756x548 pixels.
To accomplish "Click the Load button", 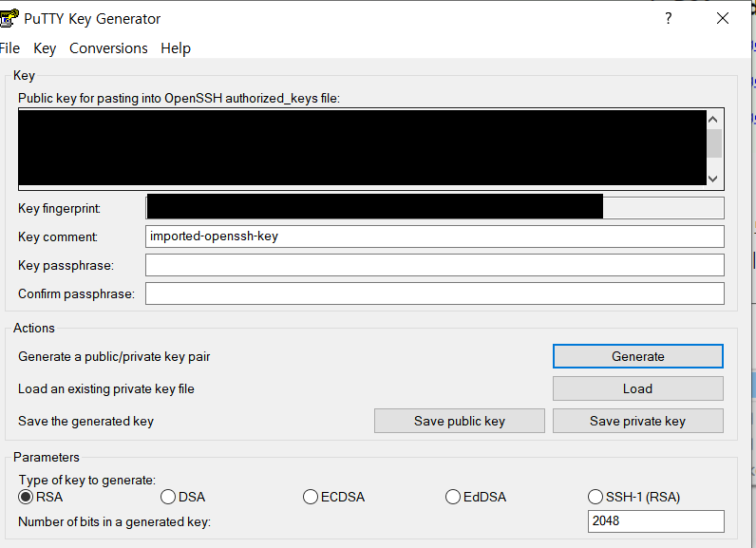I will point(638,388).
